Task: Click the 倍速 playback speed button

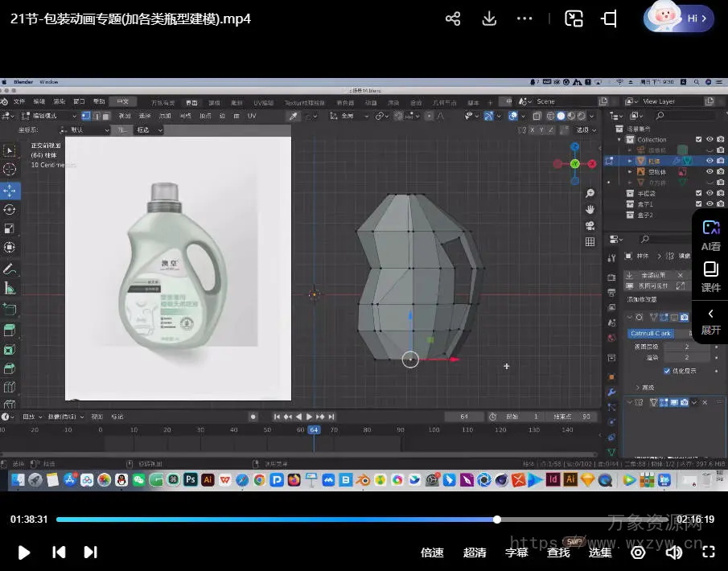Action: [x=432, y=553]
